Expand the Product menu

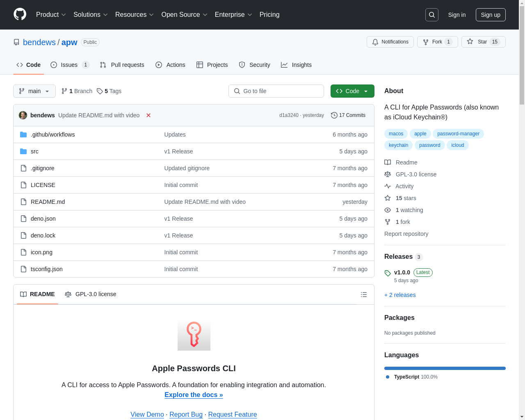pyautogui.click(x=51, y=15)
